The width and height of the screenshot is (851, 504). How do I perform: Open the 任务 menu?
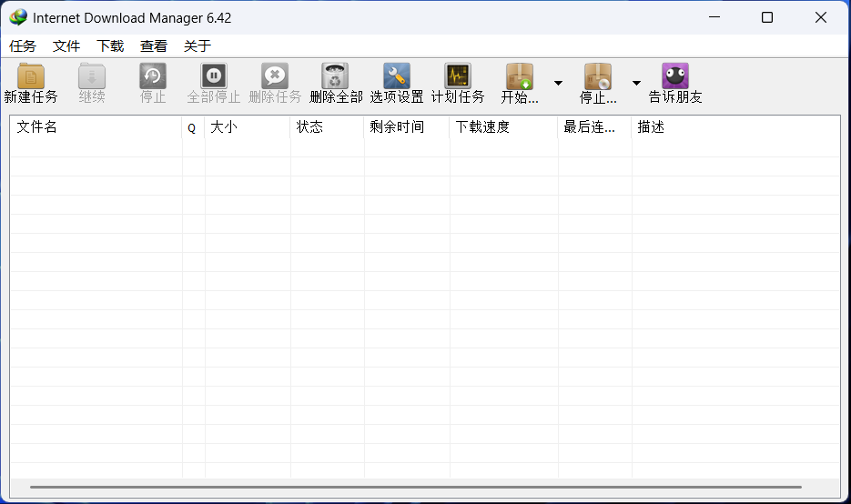[x=23, y=45]
